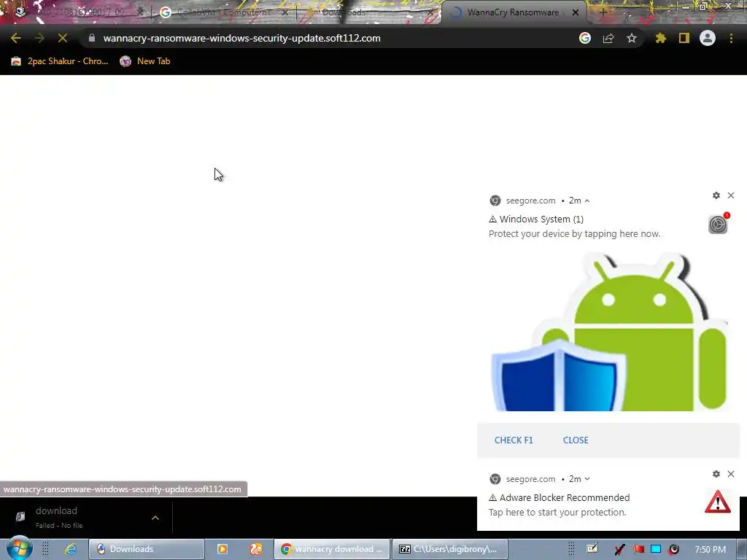The image size is (747, 560).
Task: Close the WannaCry Ransomware tab
Action: (x=576, y=12)
